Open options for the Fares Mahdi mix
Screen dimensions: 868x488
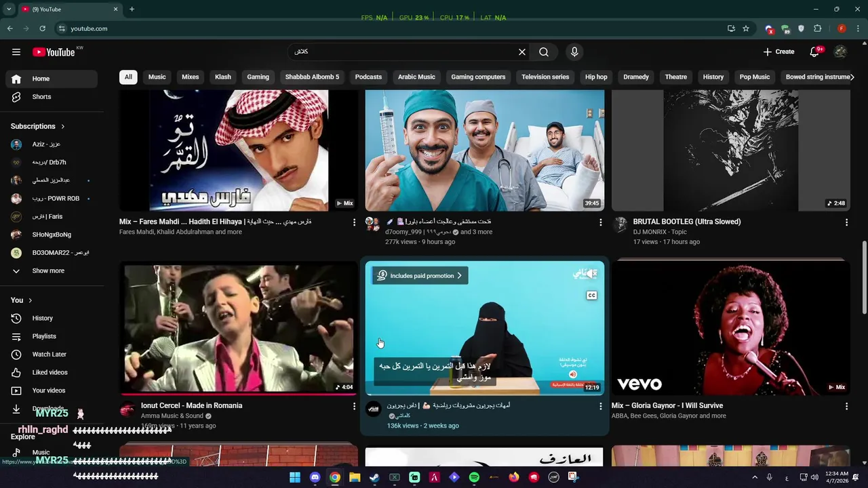354,222
